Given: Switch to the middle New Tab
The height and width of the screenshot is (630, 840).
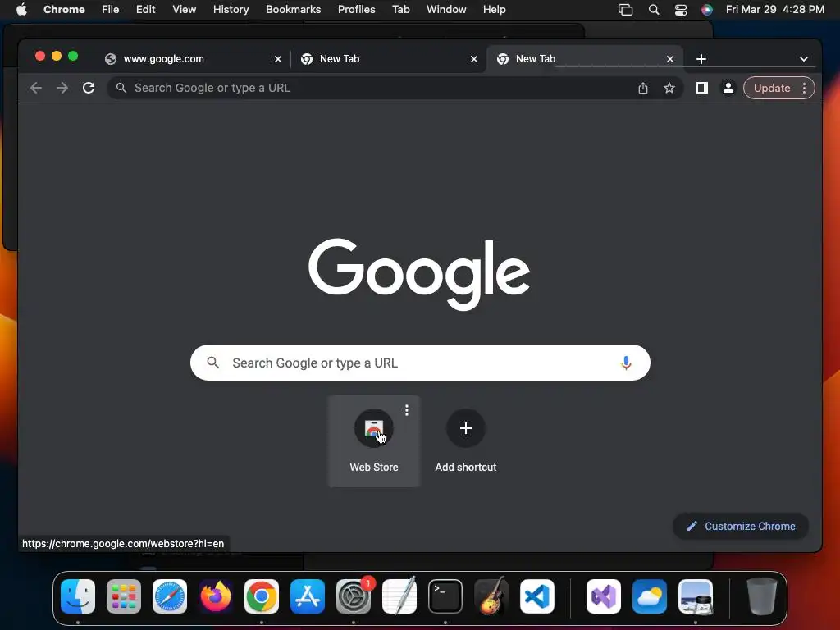Looking at the screenshot, I should pyautogui.click(x=388, y=59).
